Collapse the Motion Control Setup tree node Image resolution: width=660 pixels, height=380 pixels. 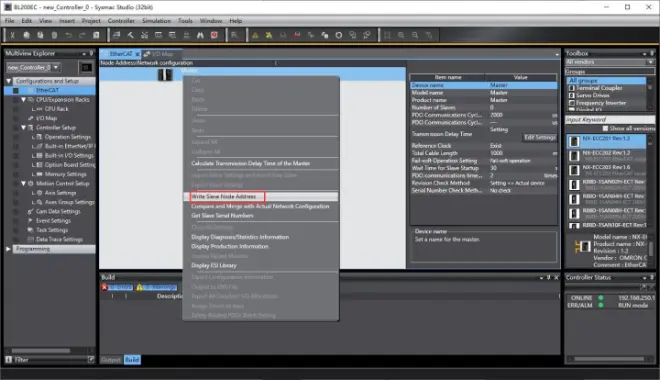point(24,183)
